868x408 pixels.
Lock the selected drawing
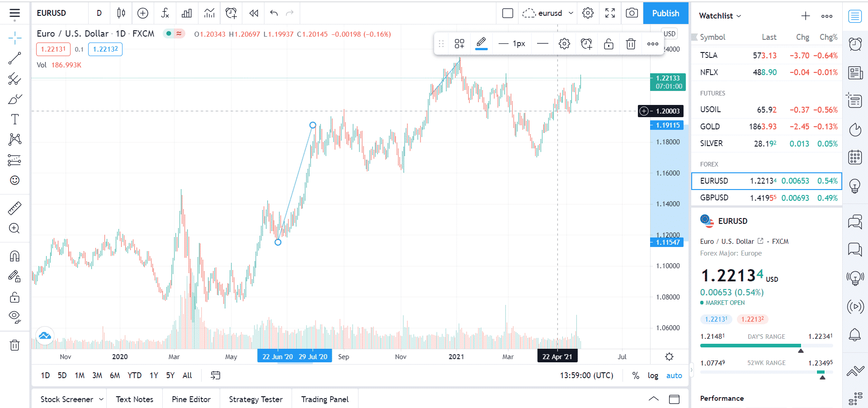tap(609, 44)
